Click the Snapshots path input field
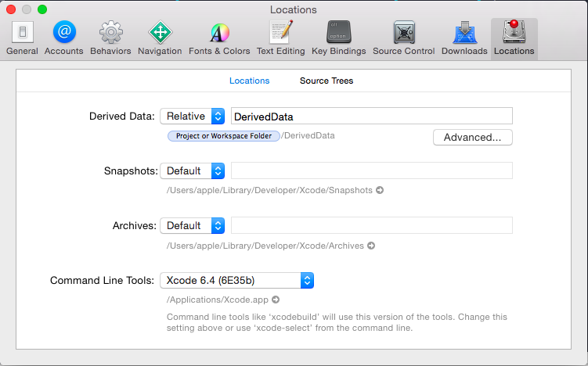Image resolution: width=588 pixels, height=366 pixels. pos(372,170)
